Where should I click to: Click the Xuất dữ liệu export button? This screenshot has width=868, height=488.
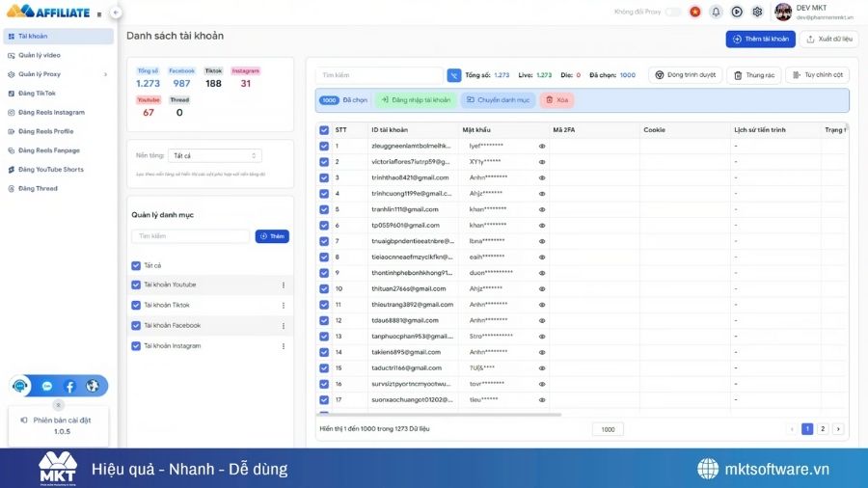click(x=828, y=40)
